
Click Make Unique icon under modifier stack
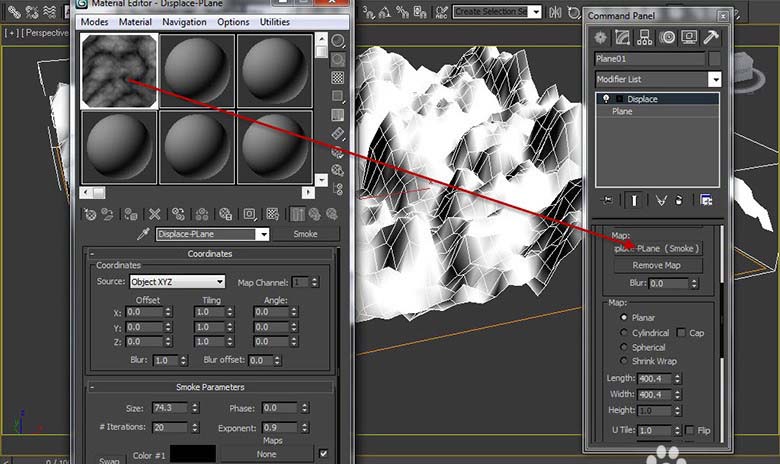661,200
